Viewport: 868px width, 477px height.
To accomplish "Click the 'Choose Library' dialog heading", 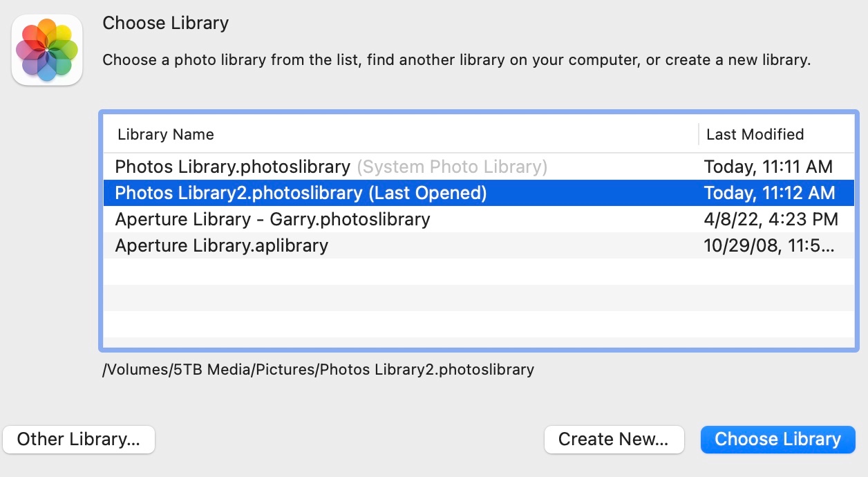I will (165, 24).
